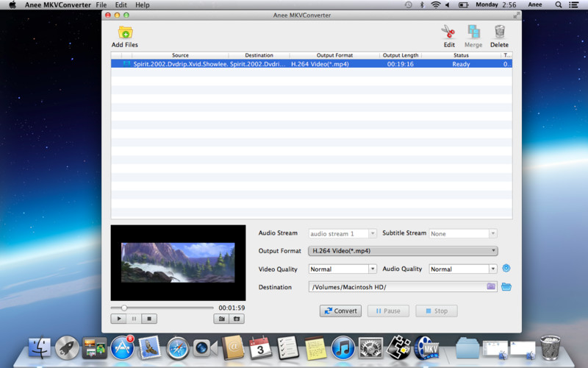588x368 pixels.
Task: Open Time Machine menu bar icon
Action: [x=409, y=5]
